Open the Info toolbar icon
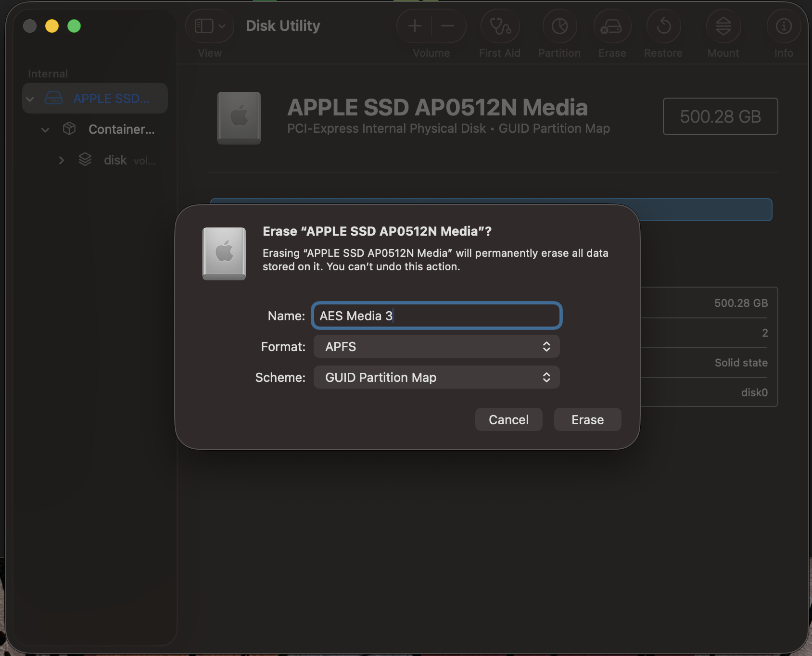Viewport: 812px width, 656px height. point(783,26)
